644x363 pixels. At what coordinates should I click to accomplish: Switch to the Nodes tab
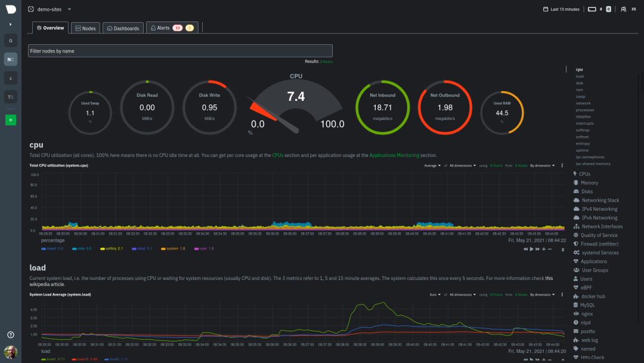pos(85,29)
